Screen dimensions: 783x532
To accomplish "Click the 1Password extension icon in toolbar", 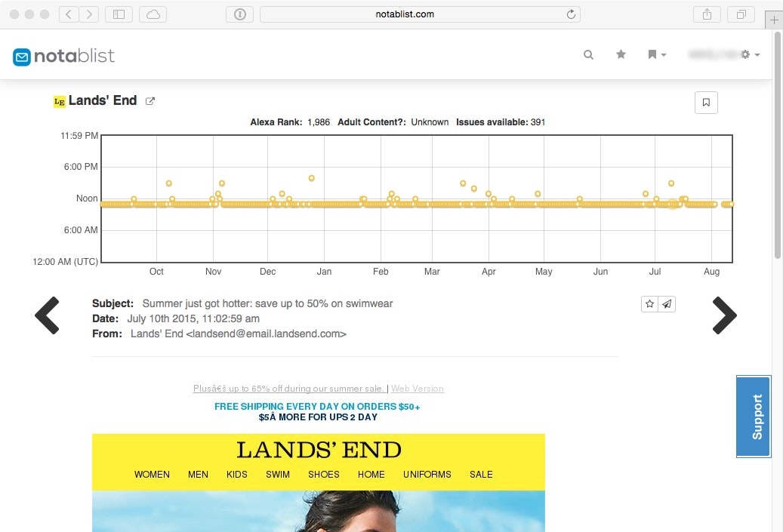I will pyautogui.click(x=239, y=14).
